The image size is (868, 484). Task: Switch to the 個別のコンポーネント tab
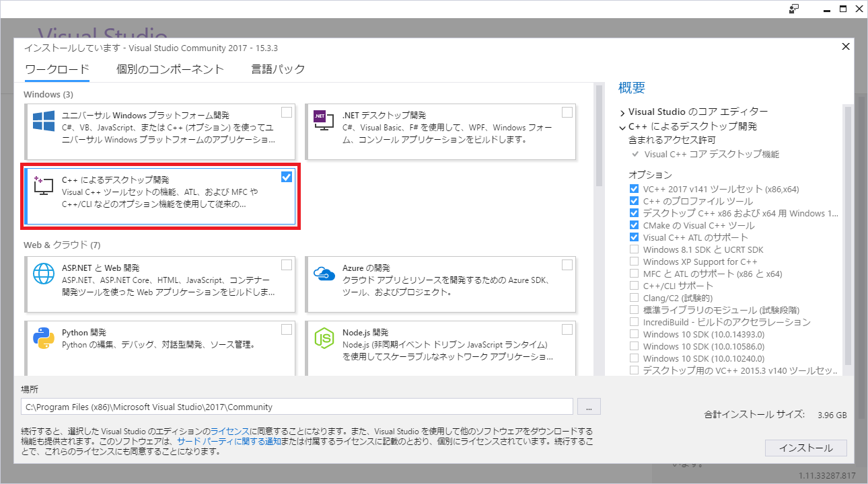170,69
